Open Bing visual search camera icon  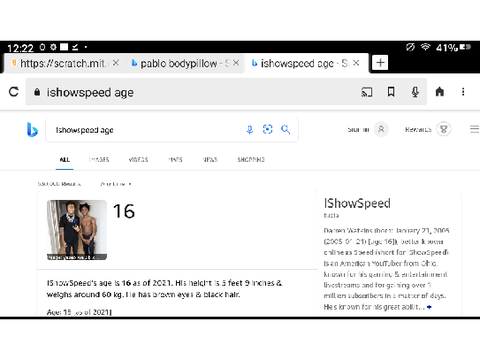coord(268,129)
